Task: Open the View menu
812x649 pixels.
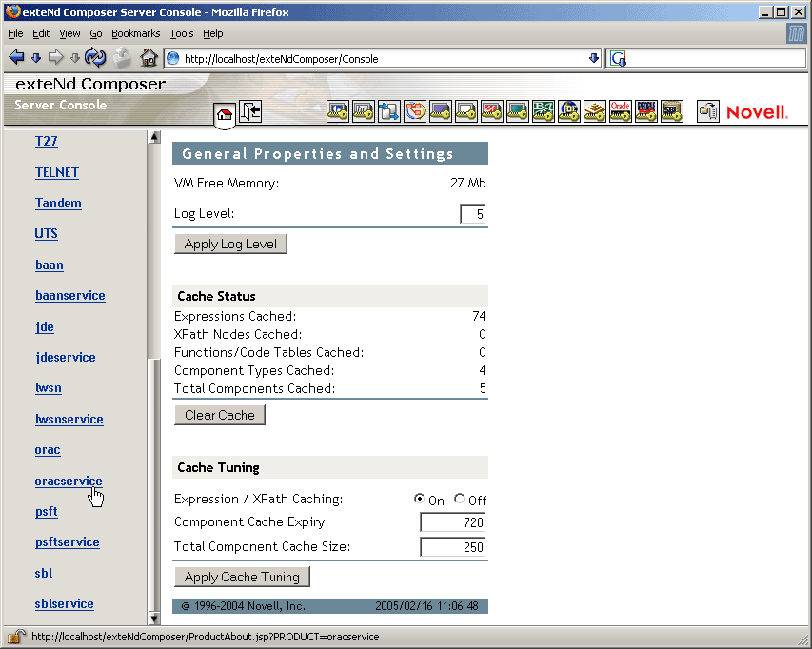Action: coord(69,33)
